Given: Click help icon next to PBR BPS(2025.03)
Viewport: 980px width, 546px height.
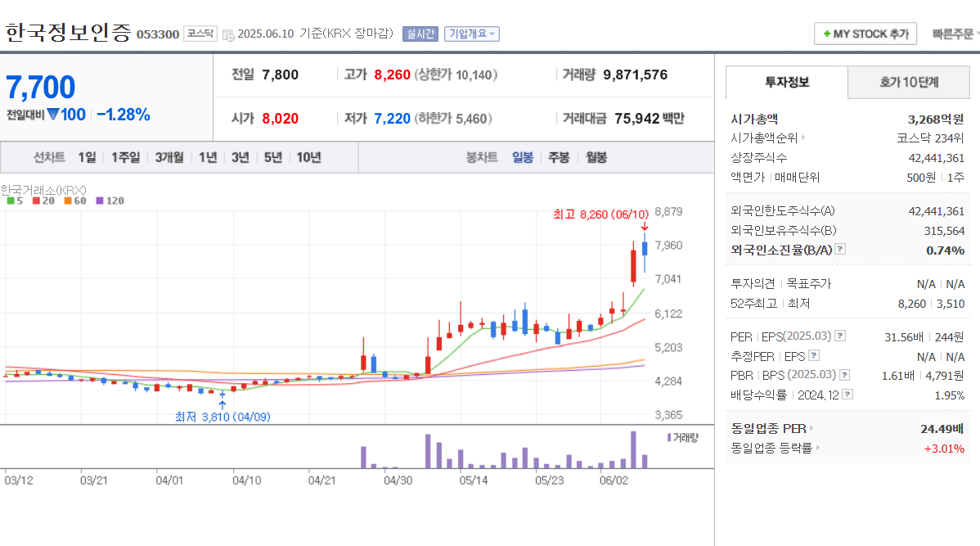Looking at the screenshot, I should (844, 375).
